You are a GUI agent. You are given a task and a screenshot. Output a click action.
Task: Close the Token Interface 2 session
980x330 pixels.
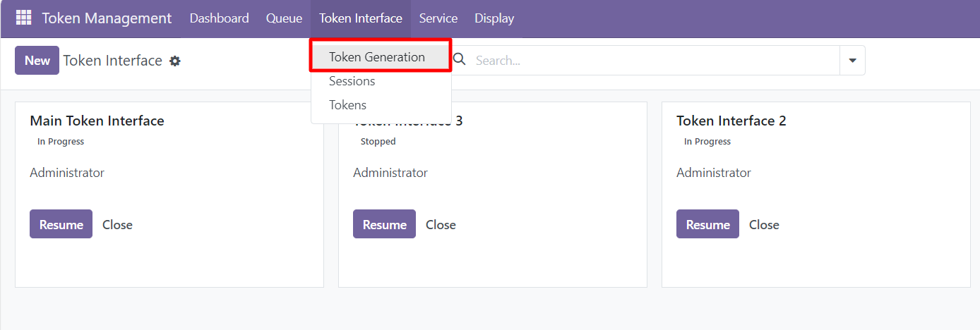(x=764, y=225)
